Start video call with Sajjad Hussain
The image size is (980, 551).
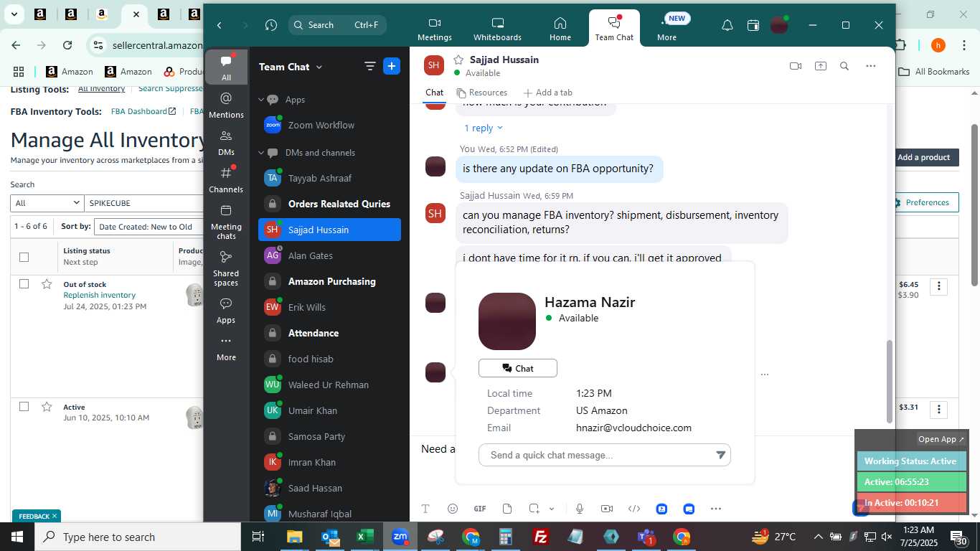pos(795,66)
